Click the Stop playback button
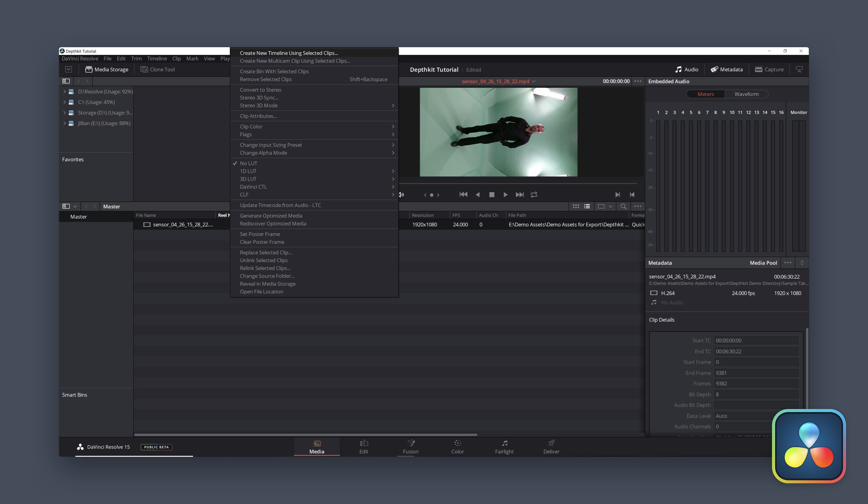Screen dimensions: 868x504 tap(491, 195)
